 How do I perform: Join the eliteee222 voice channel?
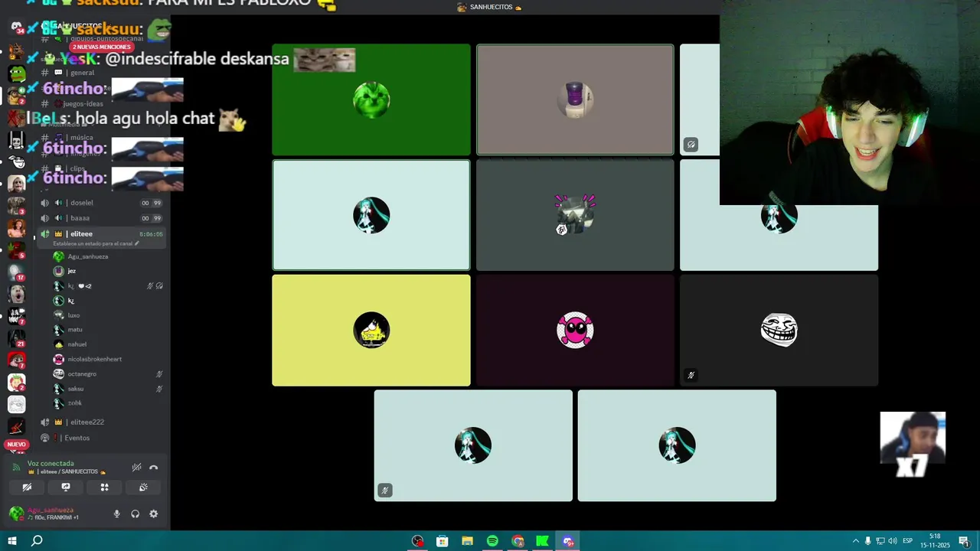101,422
